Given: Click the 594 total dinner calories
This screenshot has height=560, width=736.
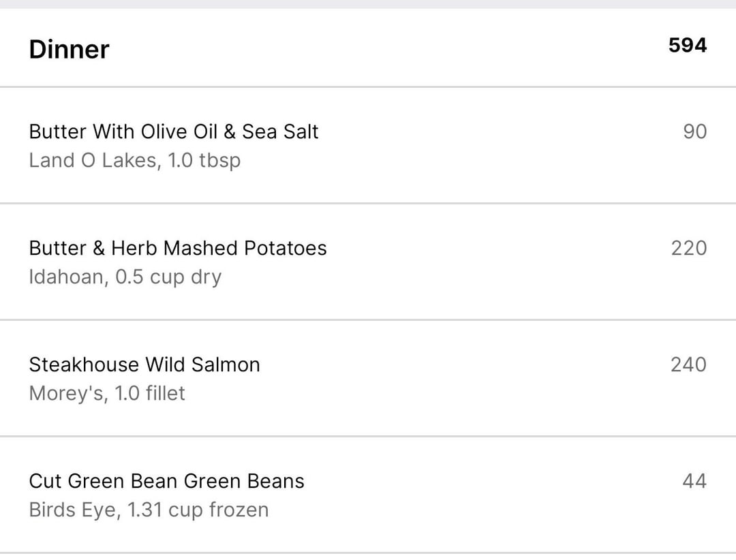Looking at the screenshot, I should tap(687, 46).
